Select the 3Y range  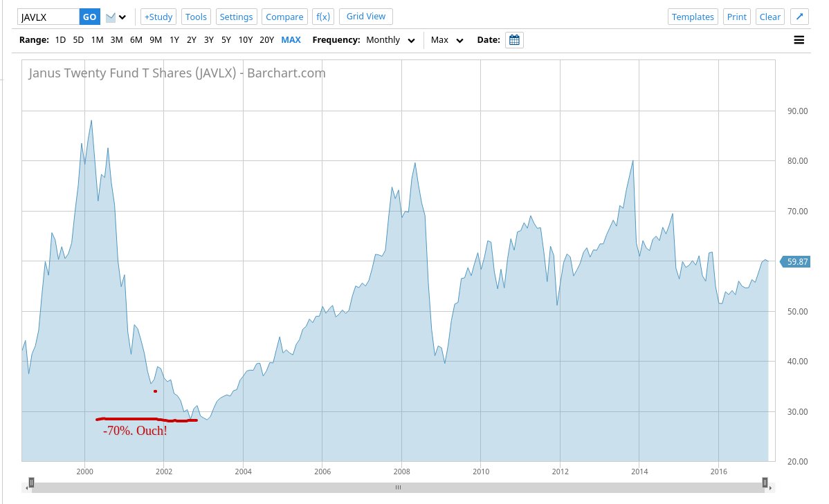(x=209, y=39)
